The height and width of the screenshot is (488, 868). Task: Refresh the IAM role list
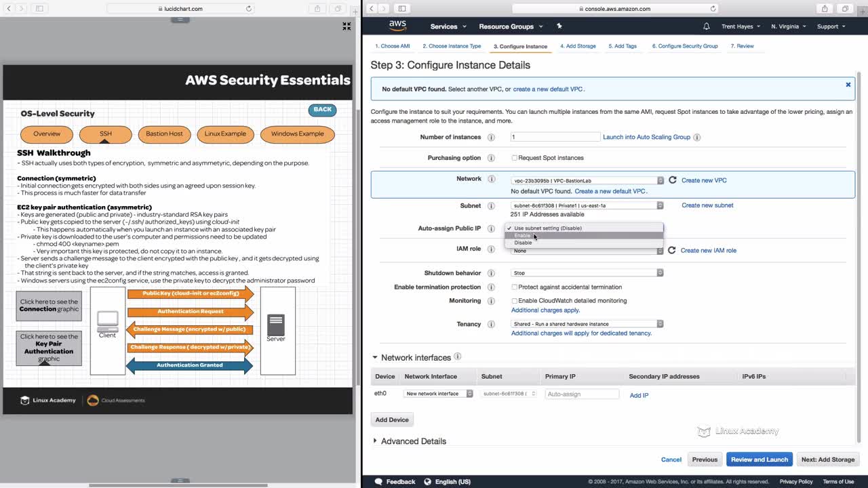pyautogui.click(x=672, y=250)
